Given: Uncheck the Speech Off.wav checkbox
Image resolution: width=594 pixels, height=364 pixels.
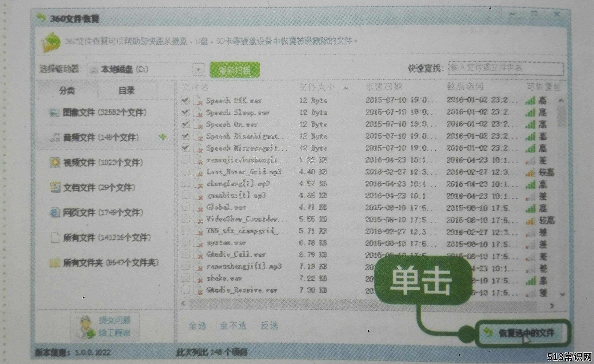Looking at the screenshot, I should pos(185,100).
